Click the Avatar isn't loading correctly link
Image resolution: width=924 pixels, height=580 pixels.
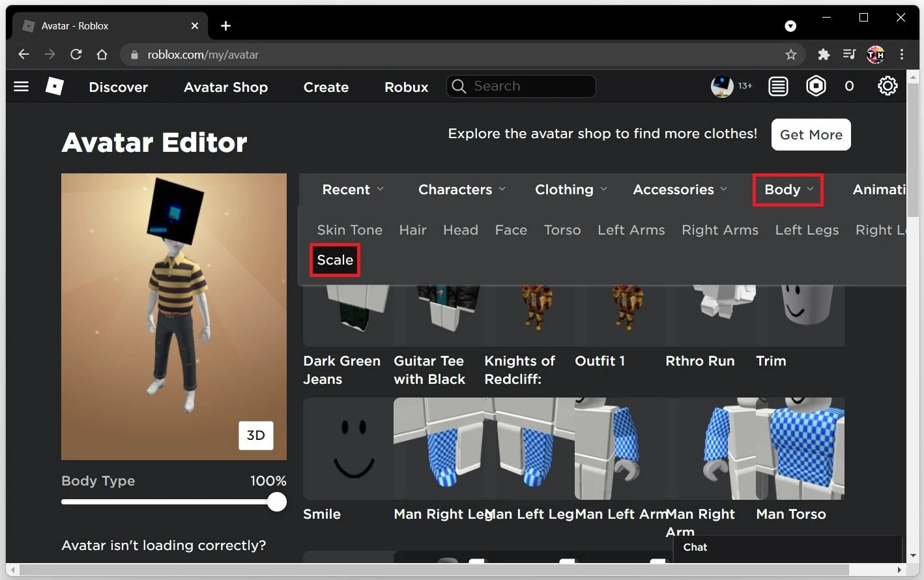click(164, 545)
